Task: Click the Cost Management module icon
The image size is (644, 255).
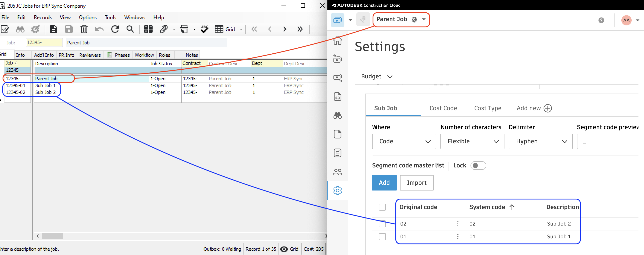Action: click(x=338, y=20)
